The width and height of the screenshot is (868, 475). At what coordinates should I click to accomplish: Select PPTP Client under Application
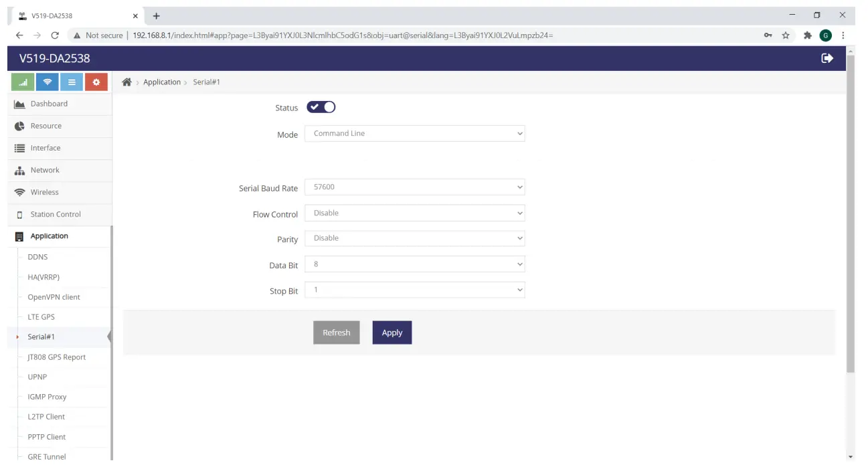click(x=47, y=437)
